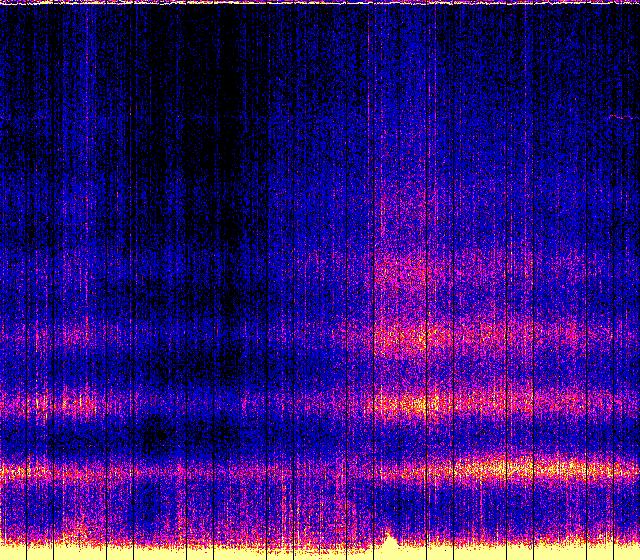640x560 pixels.
Task: Click the far-left end of the lowest bright band
Action: coord(10,468)
